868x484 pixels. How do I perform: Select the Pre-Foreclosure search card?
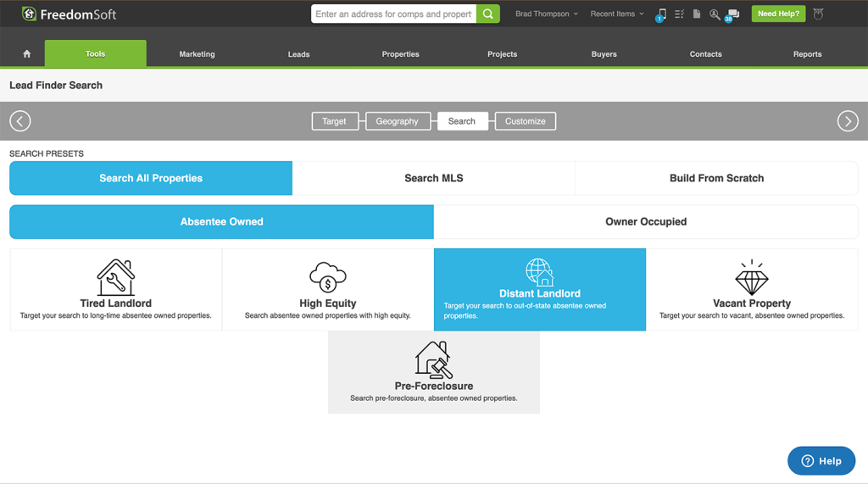click(x=434, y=372)
